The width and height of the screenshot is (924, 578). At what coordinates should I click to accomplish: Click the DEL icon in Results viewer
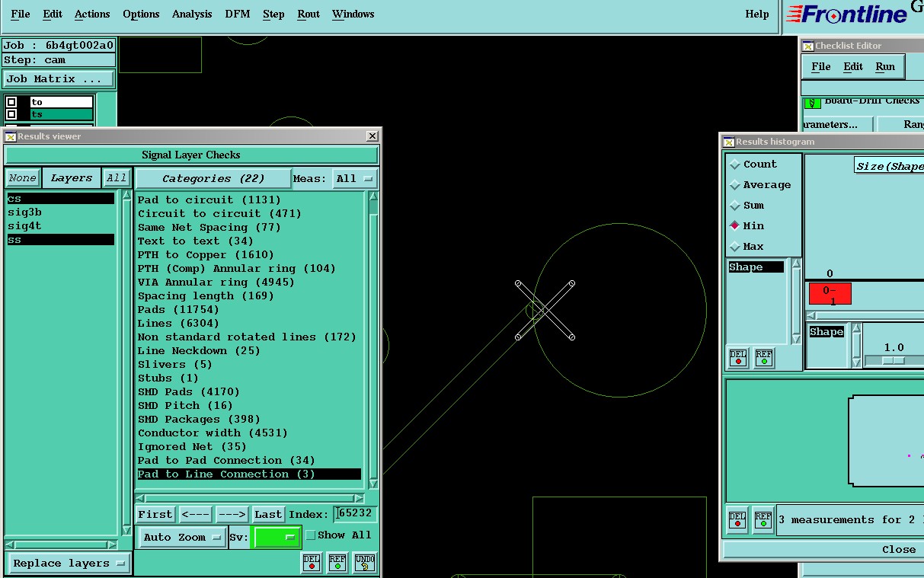tap(312, 563)
